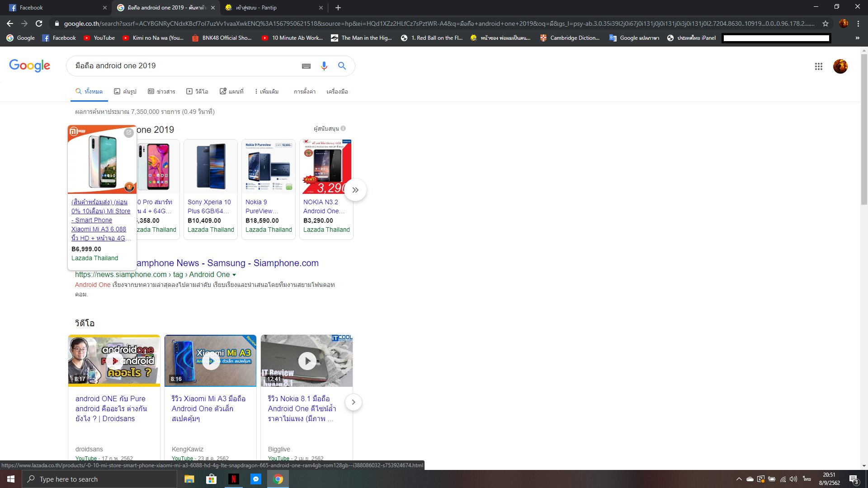
Task: Show next videos with arrow button
Action: [353, 402]
